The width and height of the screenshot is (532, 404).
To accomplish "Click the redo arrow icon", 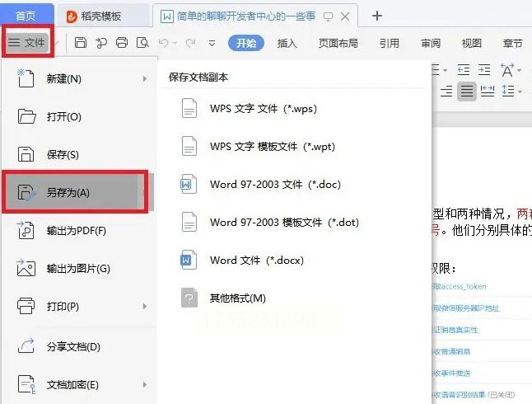I will coord(191,43).
